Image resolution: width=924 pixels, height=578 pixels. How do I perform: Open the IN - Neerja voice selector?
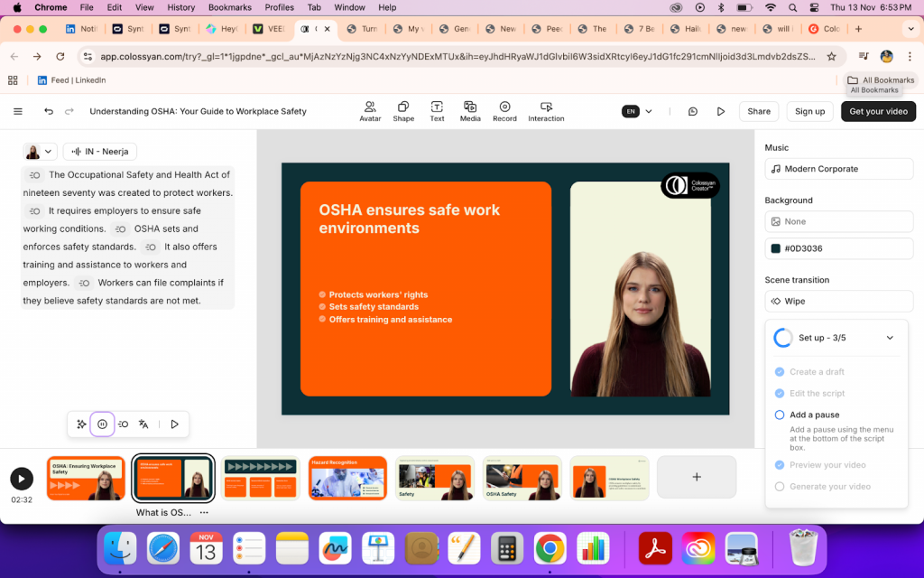click(x=99, y=152)
